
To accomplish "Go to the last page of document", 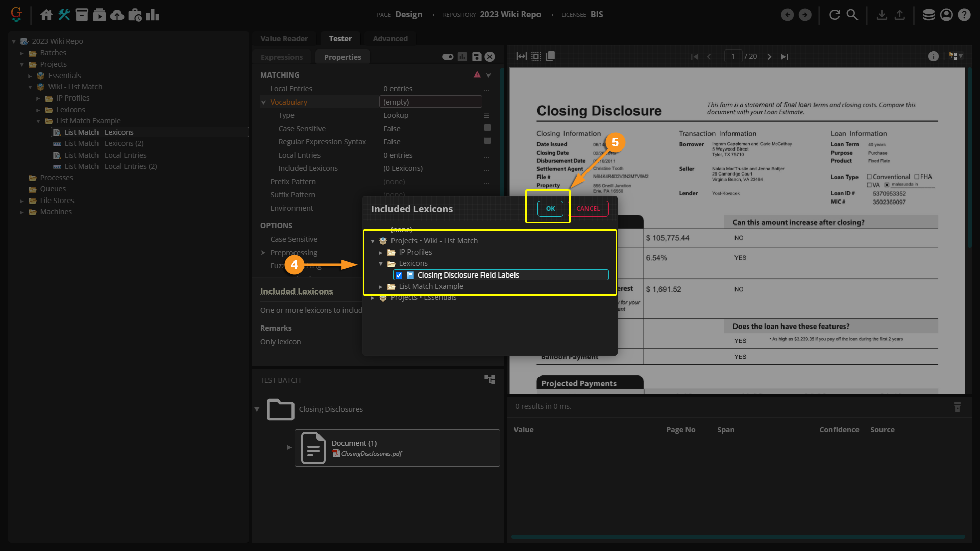I will click(785, 56).
